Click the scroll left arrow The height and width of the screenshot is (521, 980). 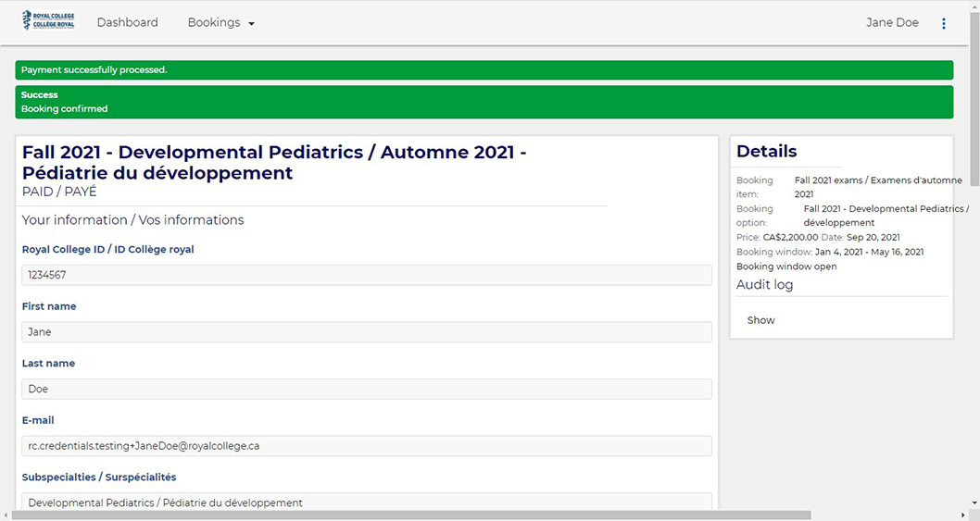(x=6, y=515)
